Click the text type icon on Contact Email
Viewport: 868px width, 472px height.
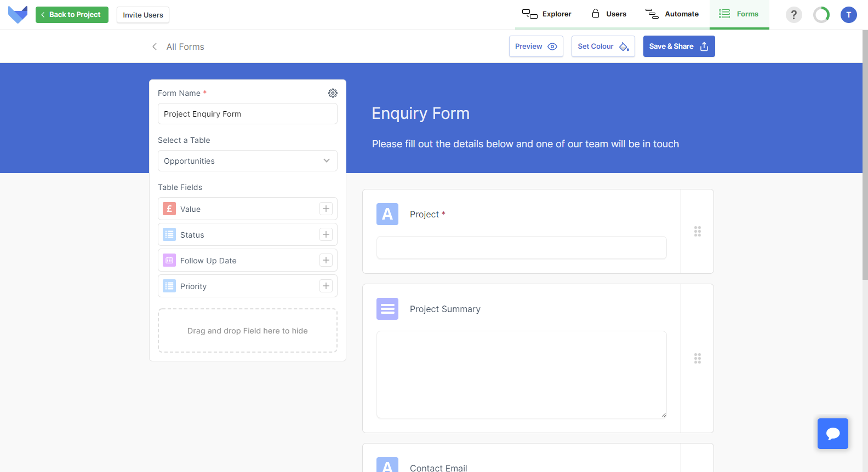(387, 465)
